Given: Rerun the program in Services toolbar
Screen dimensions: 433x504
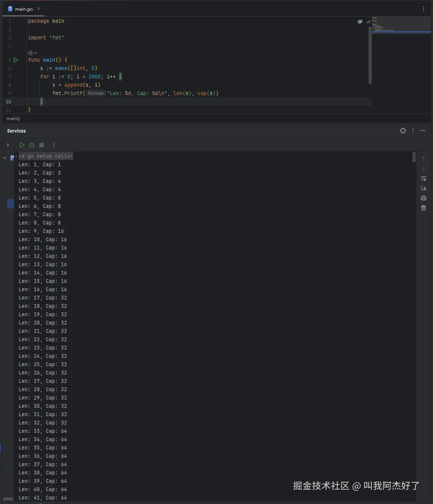Looking at the screenshot, I should tap(22, 145).
